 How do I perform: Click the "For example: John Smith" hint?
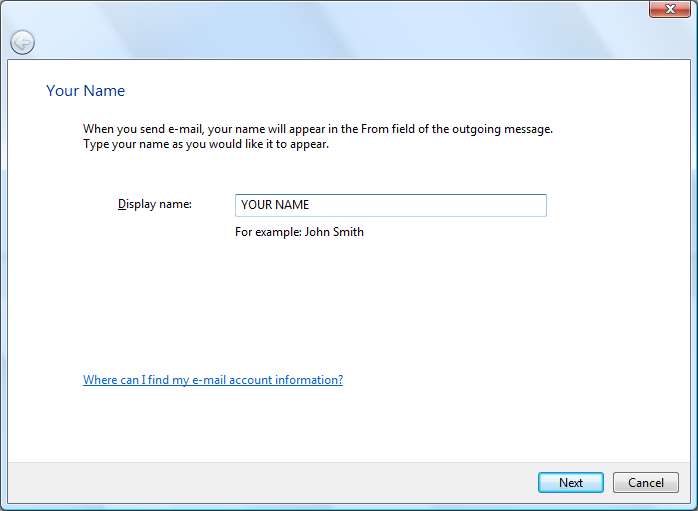[x=299, y=232]
